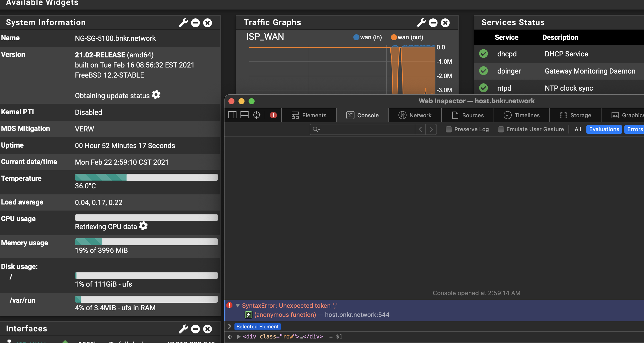Image resolution: width=644 pixels, height=343 pixels.
Task: Activate the element selection crosshair
Action: [257, 115]
